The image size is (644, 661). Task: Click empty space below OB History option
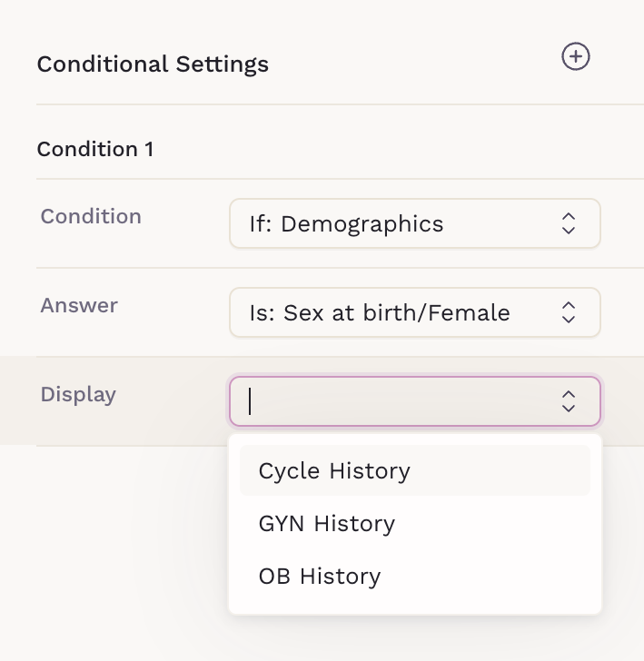click(x=414, y=606)
